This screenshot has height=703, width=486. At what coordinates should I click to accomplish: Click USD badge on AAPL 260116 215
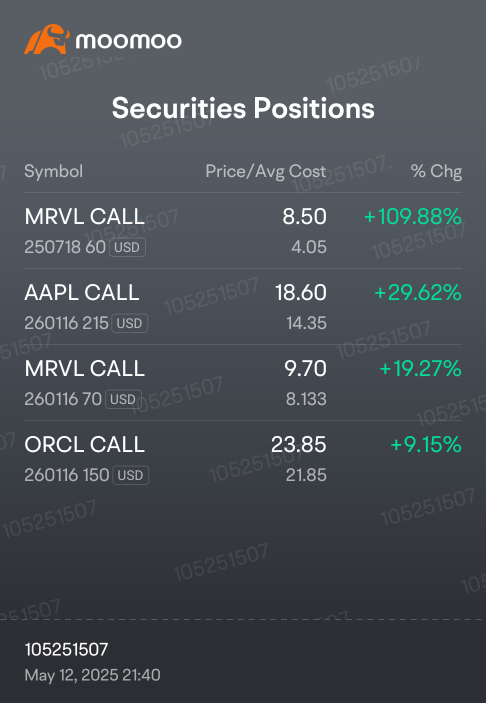[130, 323]
